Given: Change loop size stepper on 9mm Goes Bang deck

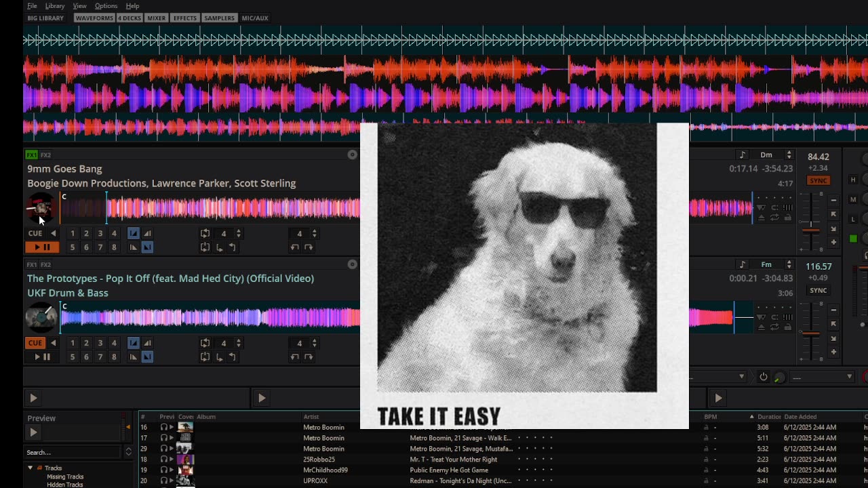Looking at the screenshot, I should pos(238,233).
